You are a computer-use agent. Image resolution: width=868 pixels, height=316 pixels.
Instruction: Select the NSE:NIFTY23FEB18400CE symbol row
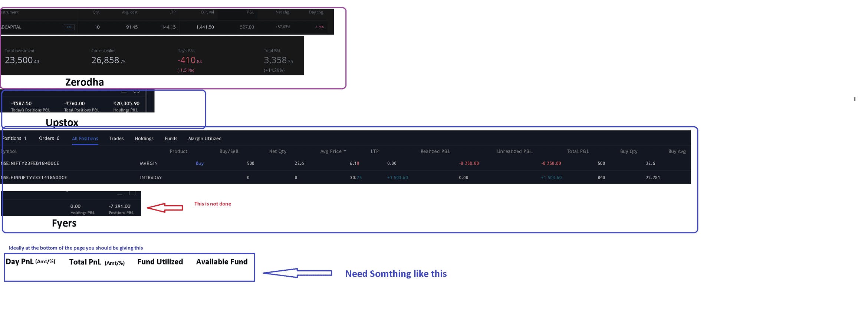[x=30, y=163]
